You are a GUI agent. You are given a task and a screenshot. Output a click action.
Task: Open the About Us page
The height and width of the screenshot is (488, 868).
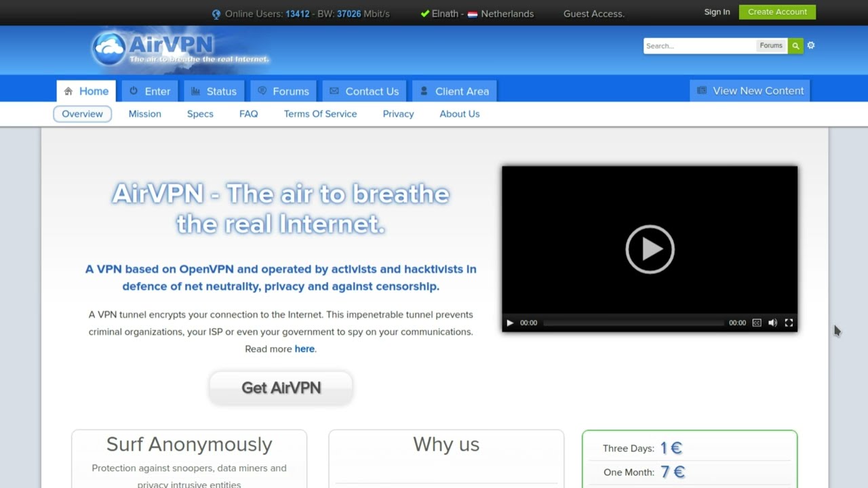pos(459,114)
